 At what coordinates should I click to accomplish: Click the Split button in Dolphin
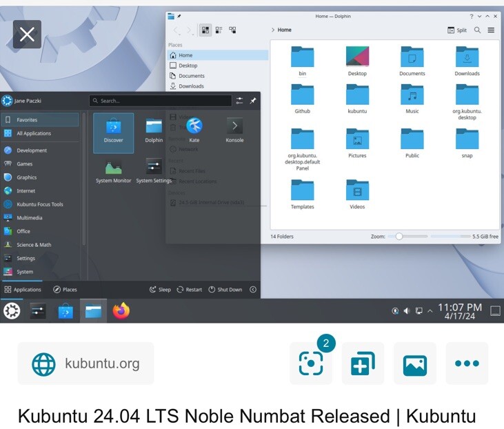click(x=457, y=30)
